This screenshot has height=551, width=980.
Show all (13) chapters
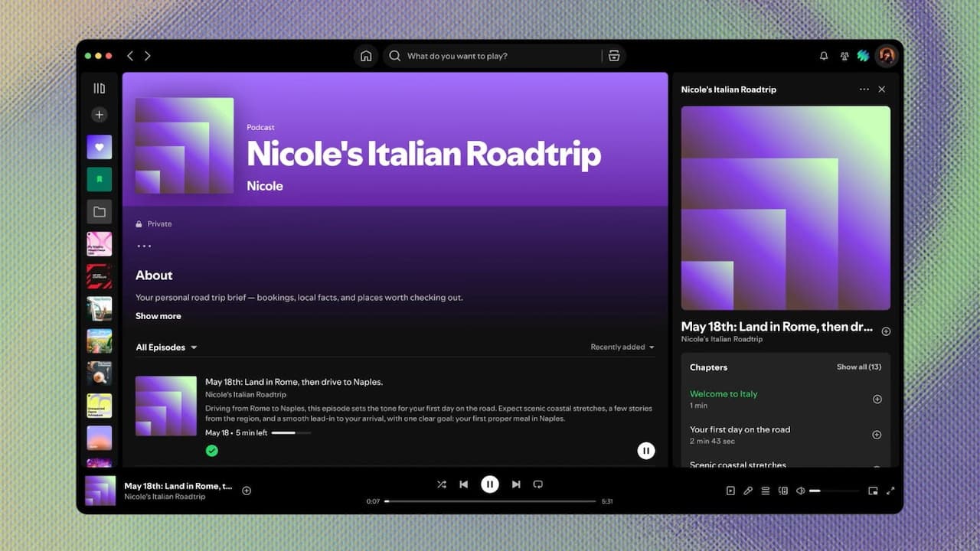click(859, 367)
